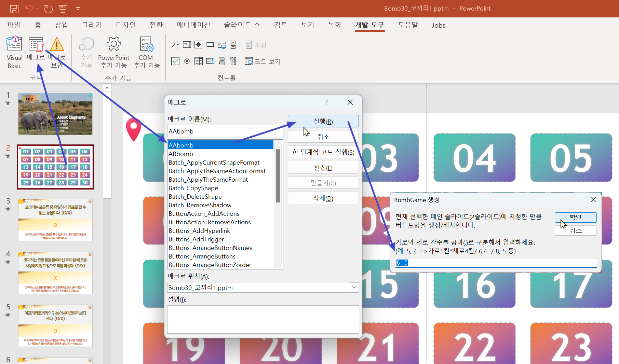Save the presentation from quick access
The width and height of the screenshot is (619, 364).
[x=14, y=9]
